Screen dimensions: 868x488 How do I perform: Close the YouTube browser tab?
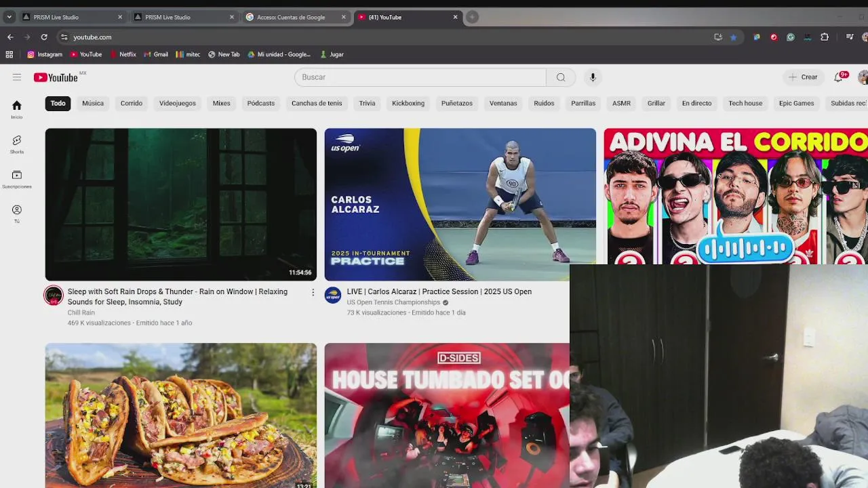tap(455, 17)
